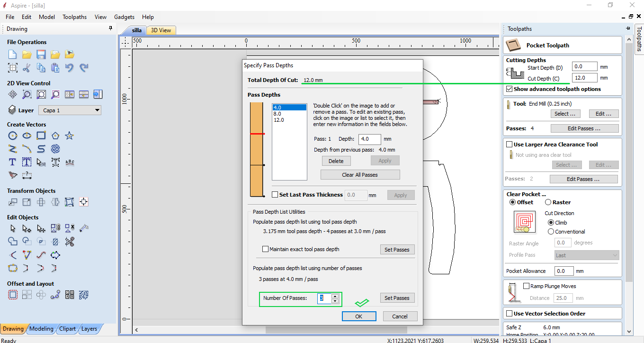Delete the selected pass
Screen dimensions: 644x343
336,161
